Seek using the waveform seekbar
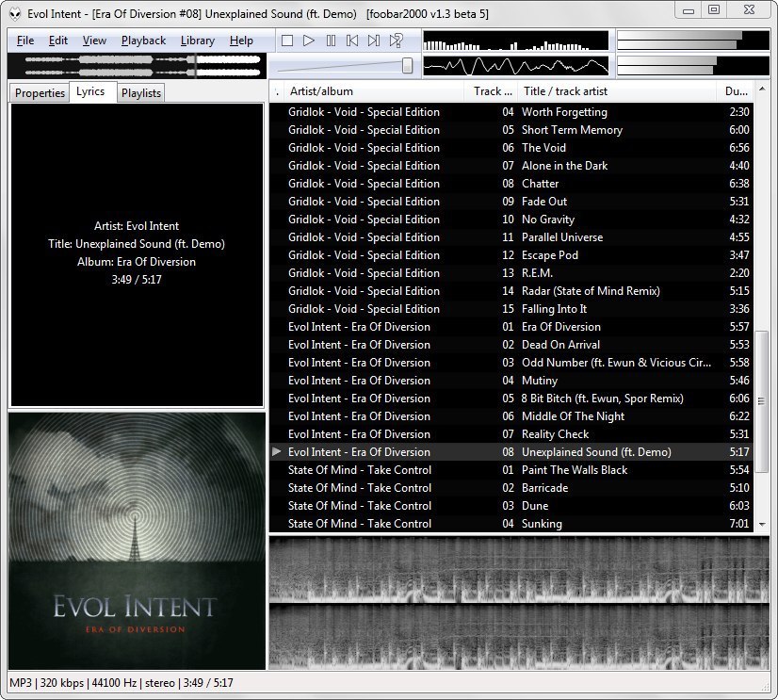This screenshot has width=778, height=700. tap(138, 66)
